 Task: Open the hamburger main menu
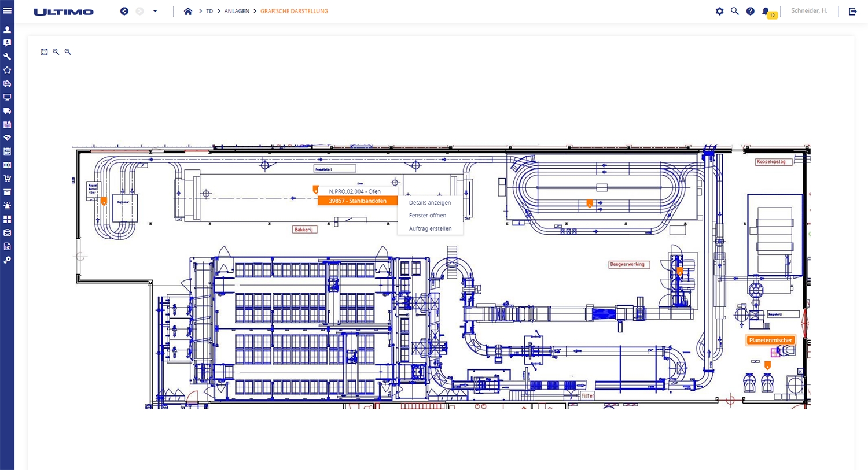tap(7, 11)
